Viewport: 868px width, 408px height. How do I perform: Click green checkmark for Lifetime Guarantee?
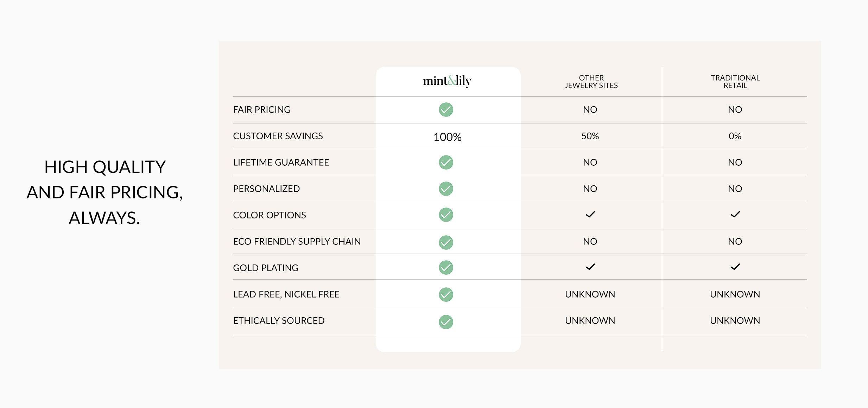click(446, 162)
